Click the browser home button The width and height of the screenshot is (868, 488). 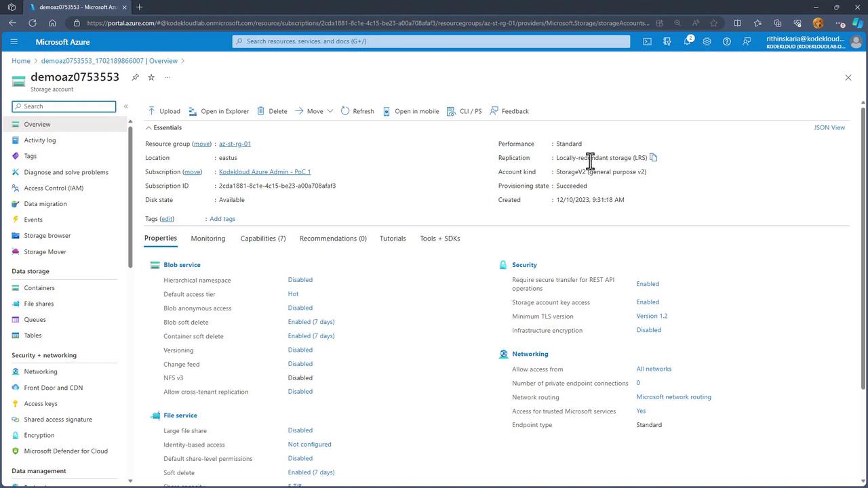(x=52, y=23)
